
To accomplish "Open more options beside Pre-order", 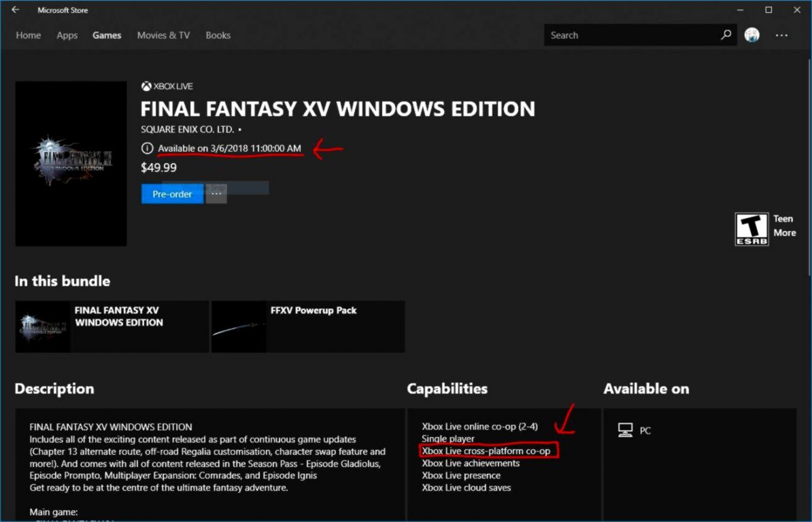I will coord(216,194).
